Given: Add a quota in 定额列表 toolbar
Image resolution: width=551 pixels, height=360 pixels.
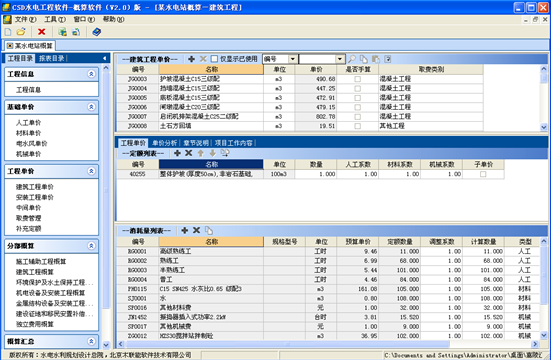Looking at the screenshot, I should [177, 153].
